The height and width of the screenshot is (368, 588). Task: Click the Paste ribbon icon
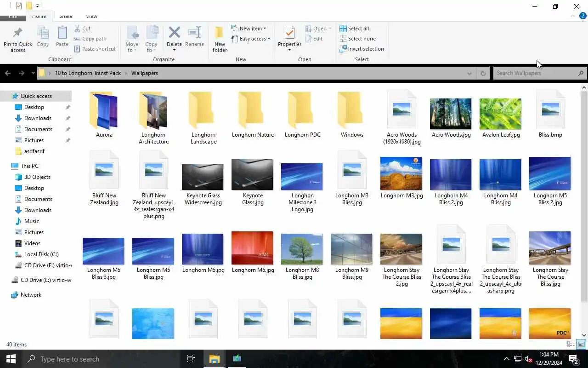62,33
